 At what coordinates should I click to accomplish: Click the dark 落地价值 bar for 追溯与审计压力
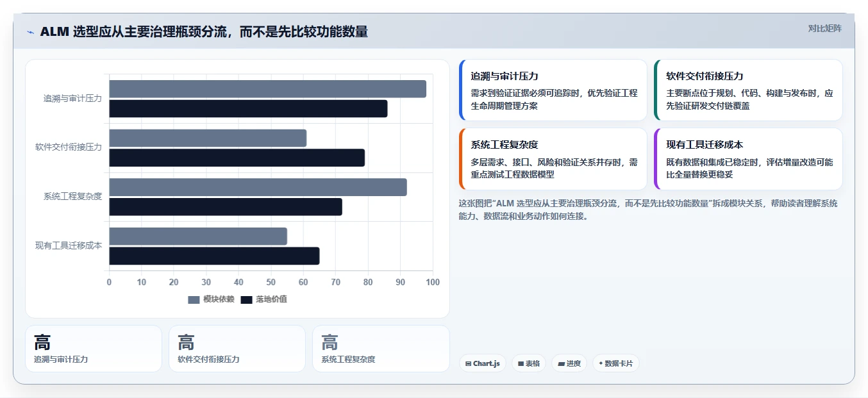pyautogui.click(x=248, y=109)
